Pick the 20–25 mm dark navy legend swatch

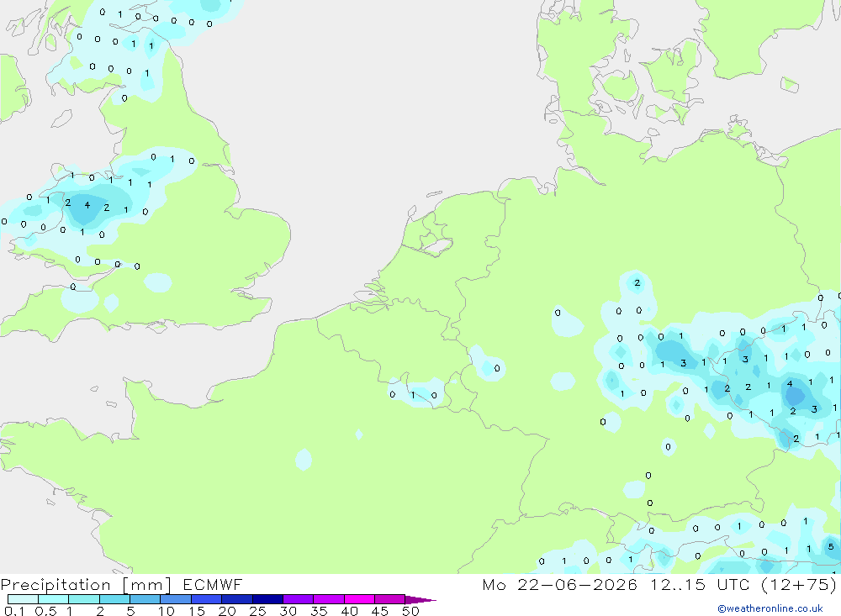click(236, 599)
